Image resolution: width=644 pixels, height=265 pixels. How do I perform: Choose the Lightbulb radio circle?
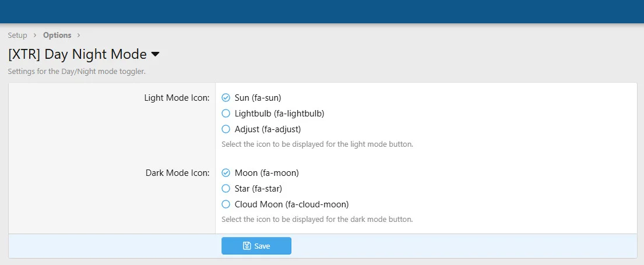(x=226, y=114)
